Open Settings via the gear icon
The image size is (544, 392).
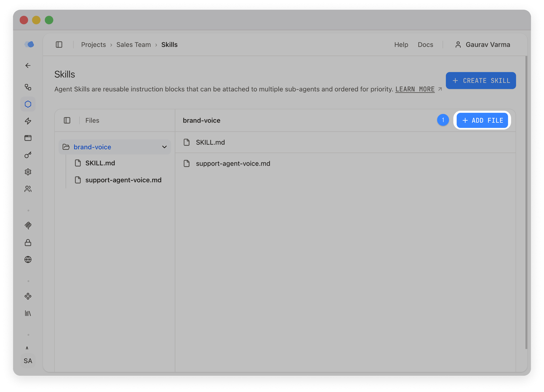(28, 172)
